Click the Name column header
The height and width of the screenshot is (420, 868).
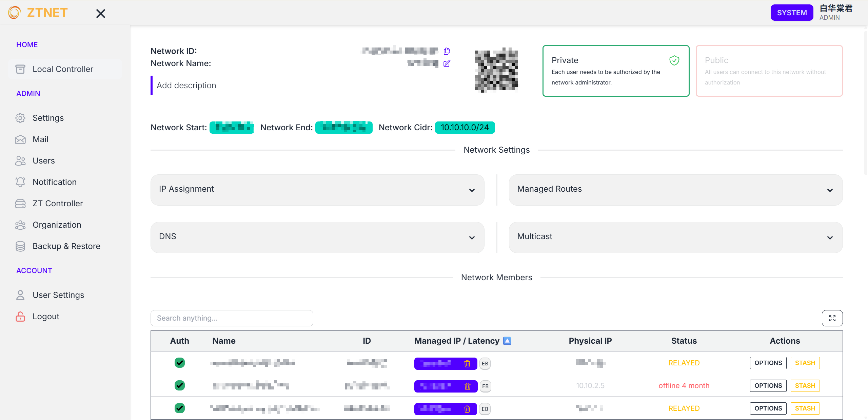coord(224,341)
